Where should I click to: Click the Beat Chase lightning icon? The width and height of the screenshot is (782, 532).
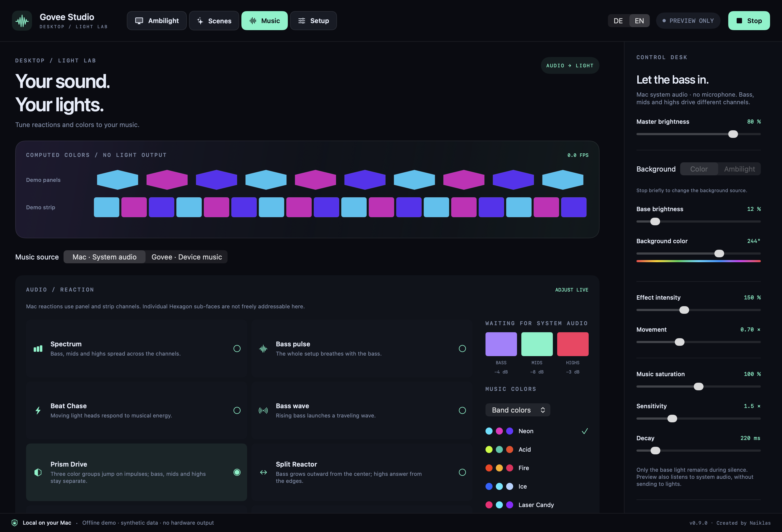point(38,410)
